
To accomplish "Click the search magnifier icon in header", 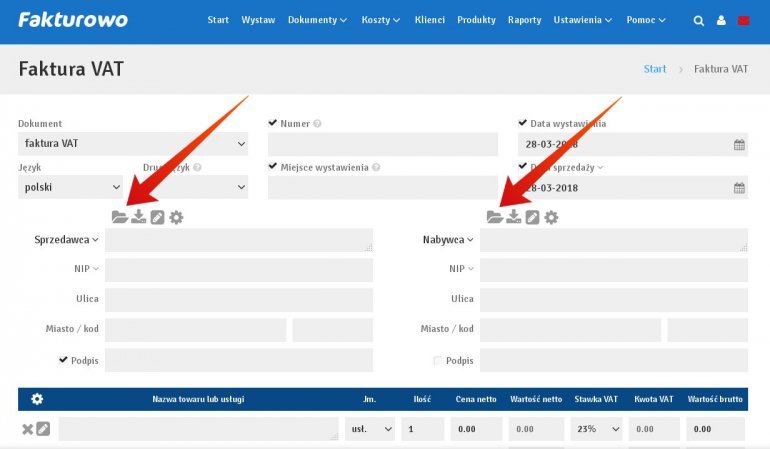I will [x=698, y=20].
